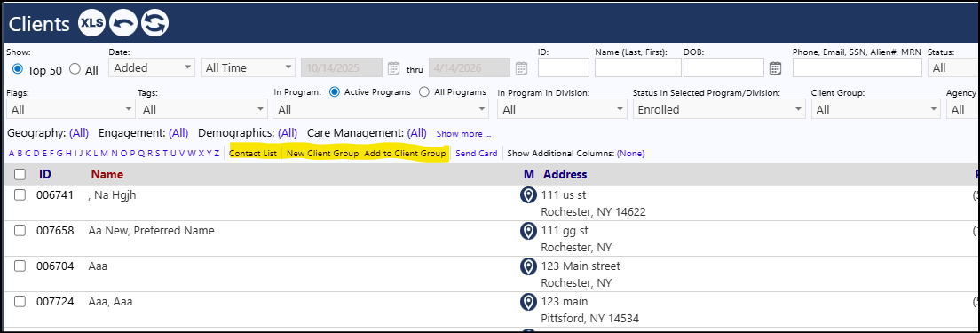This screenshot has width=980, height=333.
Task: Open the Date dropdown showing Added
Action: click(152, 67)
